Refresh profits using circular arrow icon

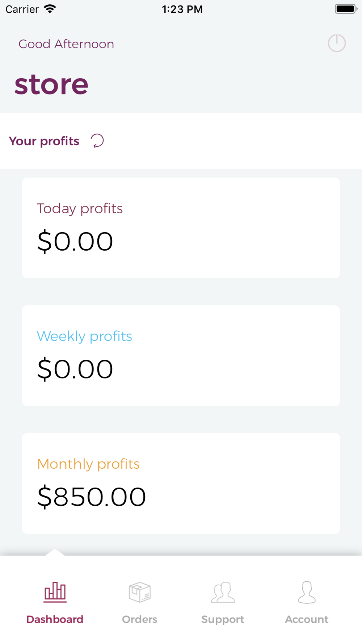[97, 141]
